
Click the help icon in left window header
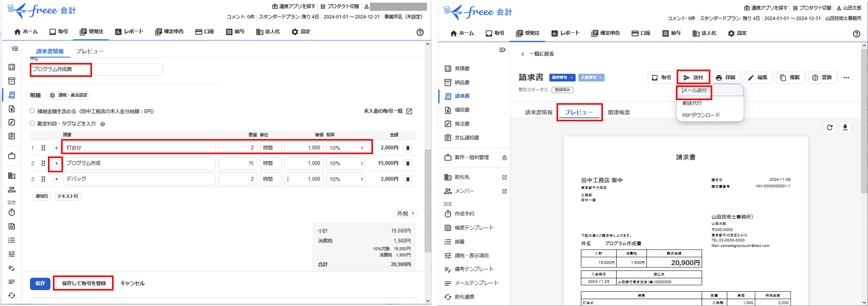tap(420, 32)
